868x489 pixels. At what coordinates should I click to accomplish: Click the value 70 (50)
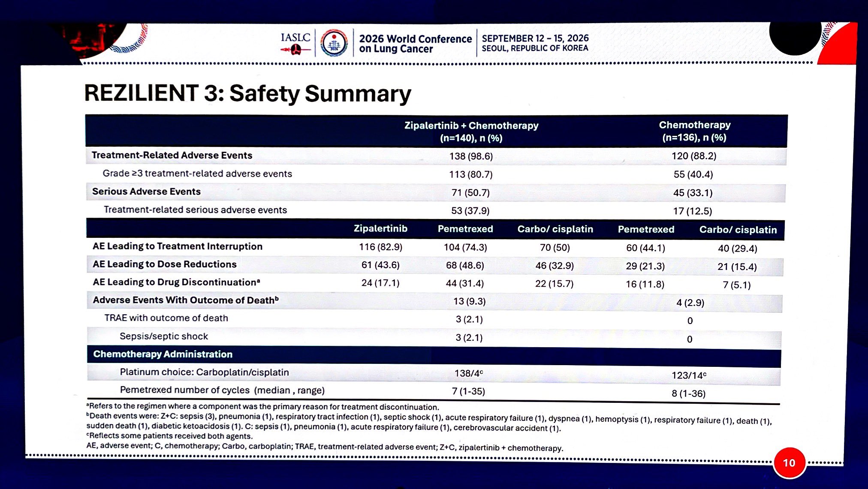555,248
